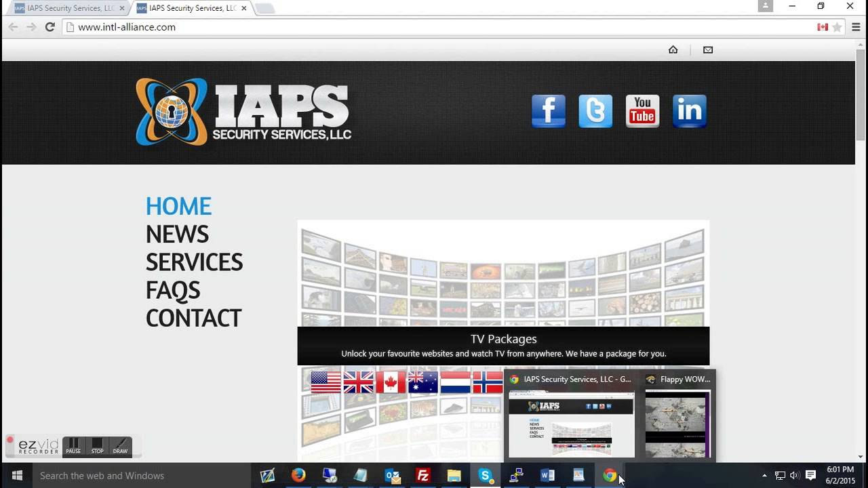Open the IAPS Facebook page icon
Screen dimensions: 868x488
[548, 111]
